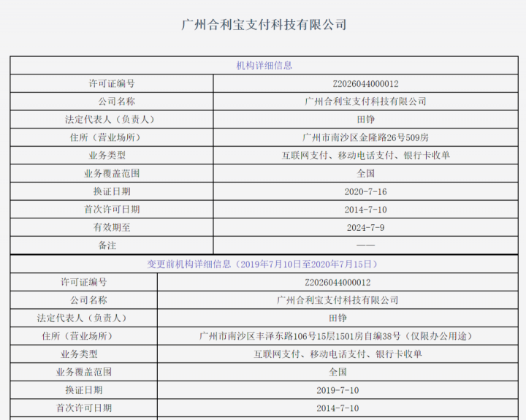Select 业务覆盖范围 label in 机构详细信息 table
The image size is (526, 420).
coord(112,173)
